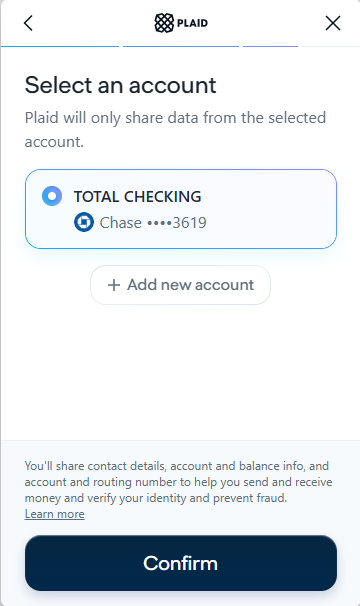
Task: Click the second progress bar segment
Action: [x=181, y=46]
